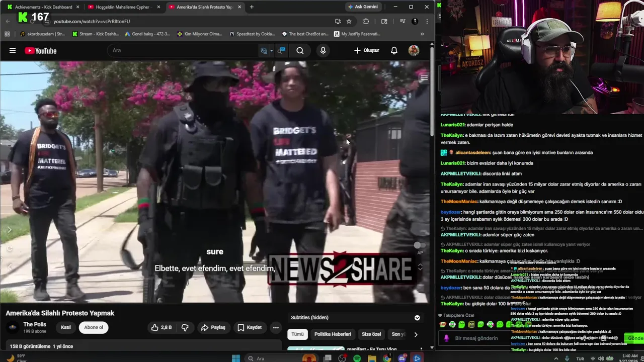The width and height of the screenshot is (644, 362).
Task: Click the purple microphone in chat input
Action: coord(446,338)
